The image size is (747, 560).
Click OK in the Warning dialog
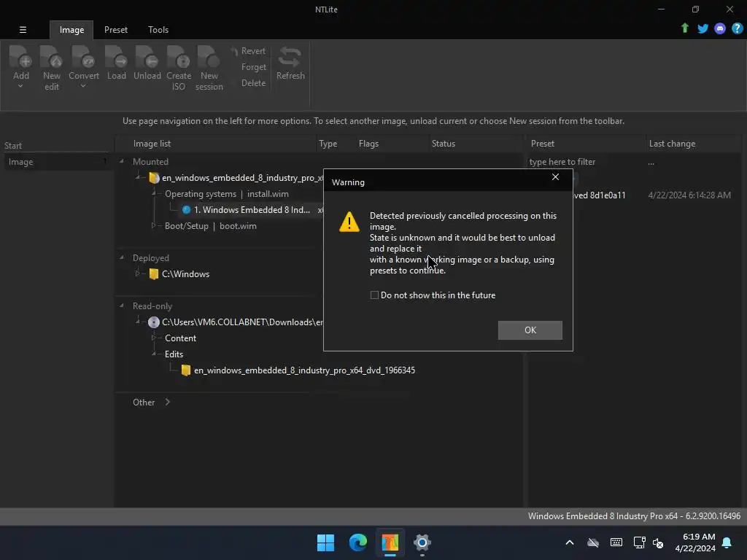[530, 330]
